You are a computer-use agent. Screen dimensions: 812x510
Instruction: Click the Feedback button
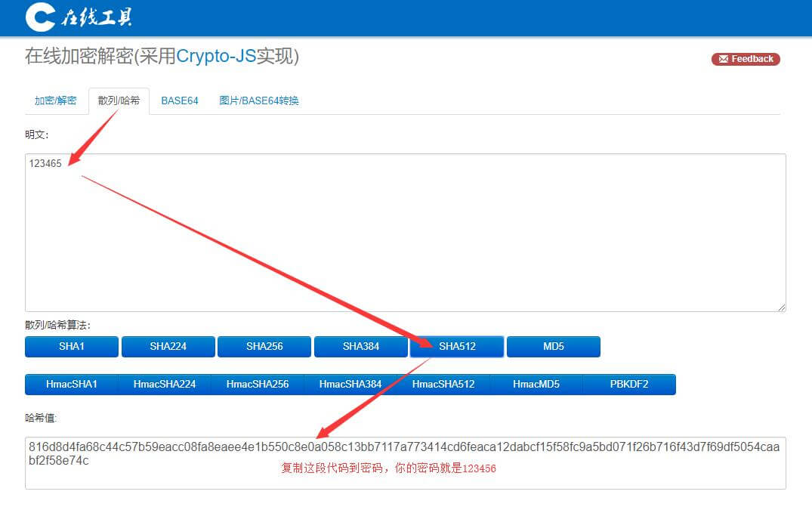(746, 59)
